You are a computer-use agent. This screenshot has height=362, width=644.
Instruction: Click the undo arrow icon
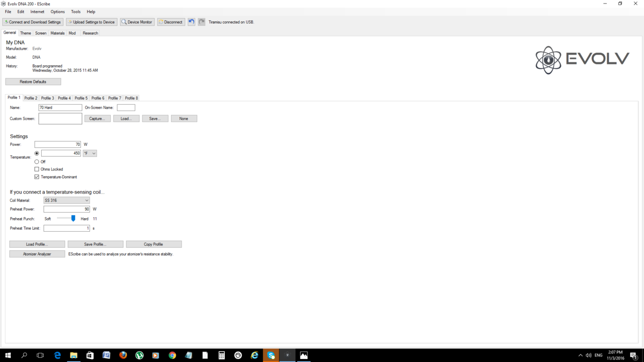click(x=191, y=22)
